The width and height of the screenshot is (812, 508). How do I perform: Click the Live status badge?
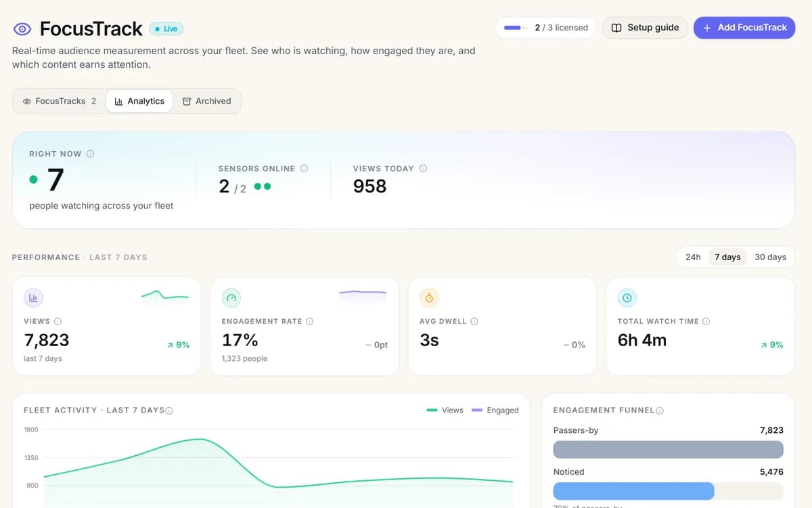(166, 29)
